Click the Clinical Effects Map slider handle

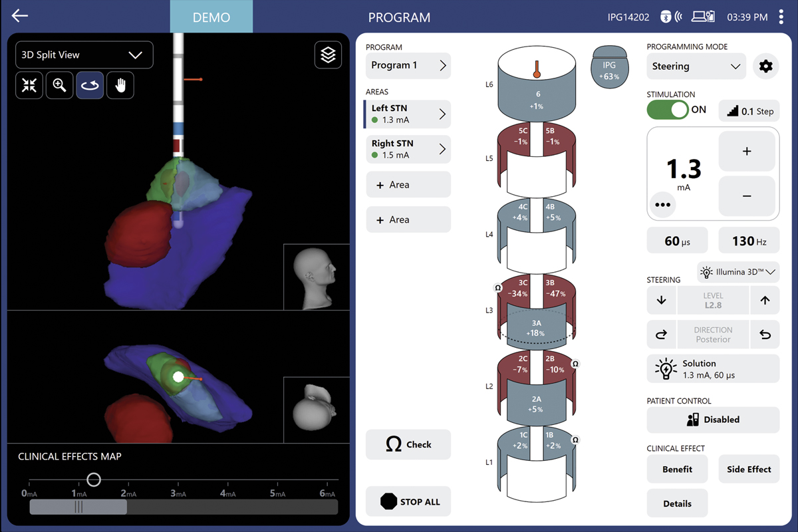pos(94,479)
